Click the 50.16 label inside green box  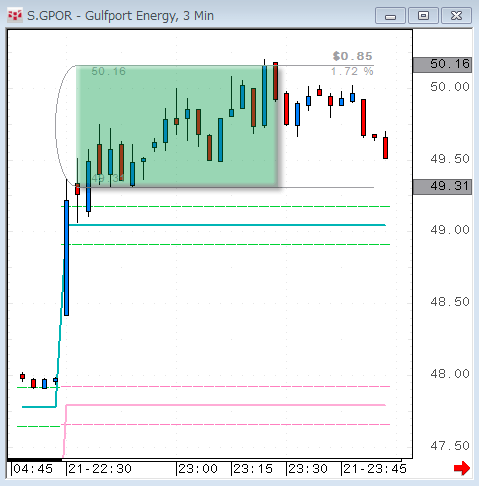(x=108, y=71)
